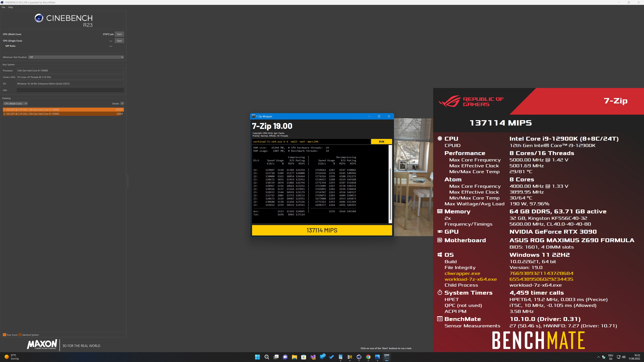The height and width of the screenshot is (362, 644).
Task: Start the CPU (Single Core) test
Action: [x=119, y=41]
